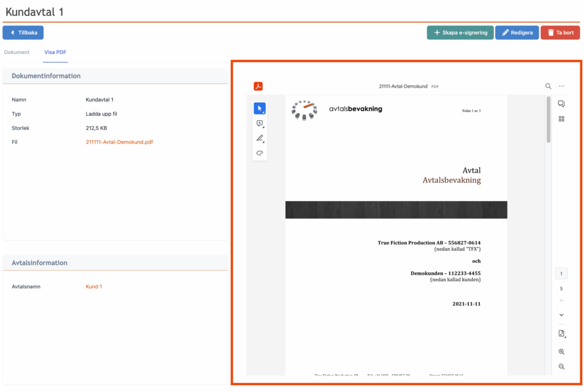Viewport: 584px width, 392px height.
Task: Switch to the Dokument tab
Action: coord(17,52)
